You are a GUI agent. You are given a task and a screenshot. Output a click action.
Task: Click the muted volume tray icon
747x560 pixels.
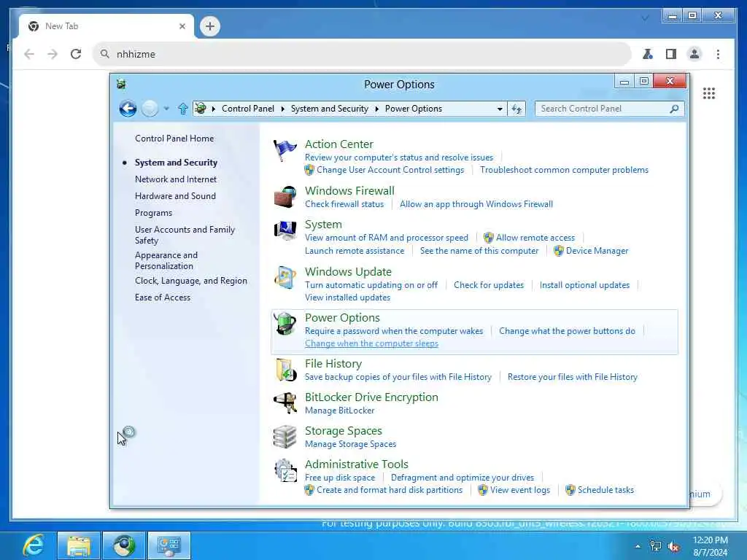coord(673,547)
